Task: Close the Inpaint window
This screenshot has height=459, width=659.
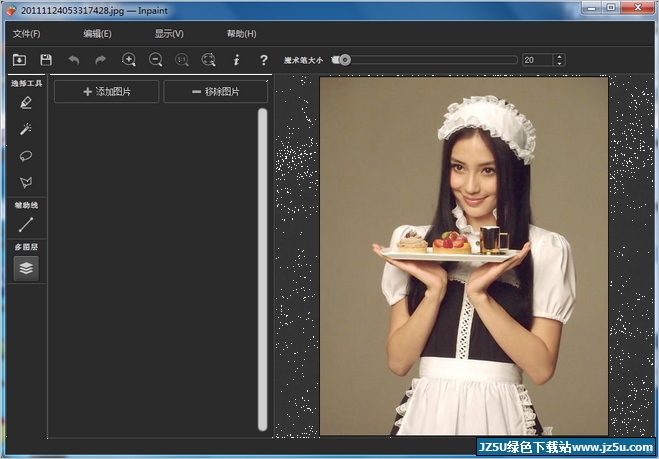Action: click(637, 8)
